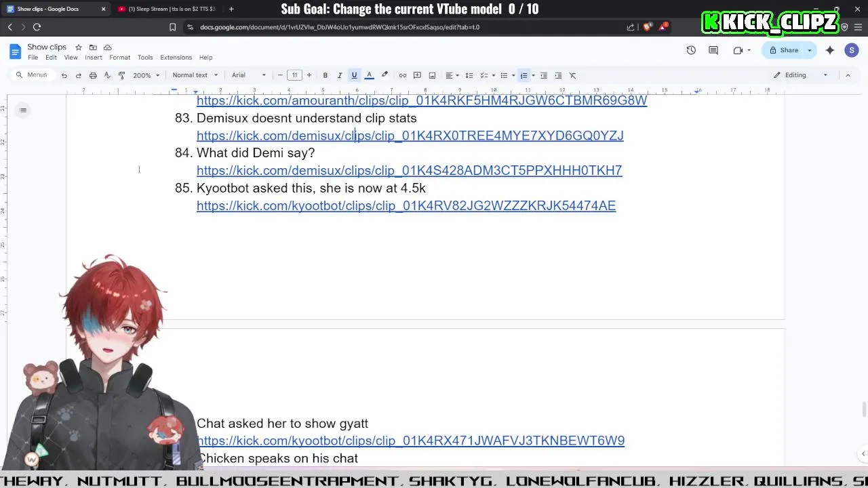Open the Extensions menu
The image size is (868, 488).
(176, 58)
